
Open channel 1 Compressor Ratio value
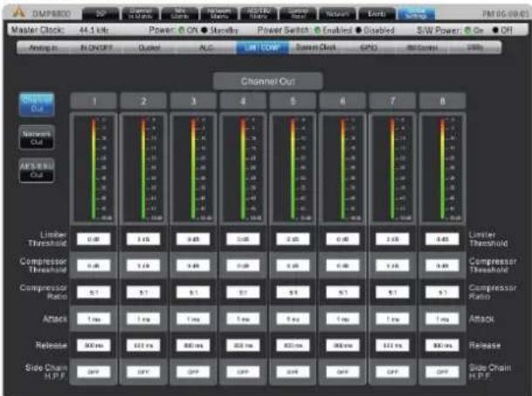93,292
